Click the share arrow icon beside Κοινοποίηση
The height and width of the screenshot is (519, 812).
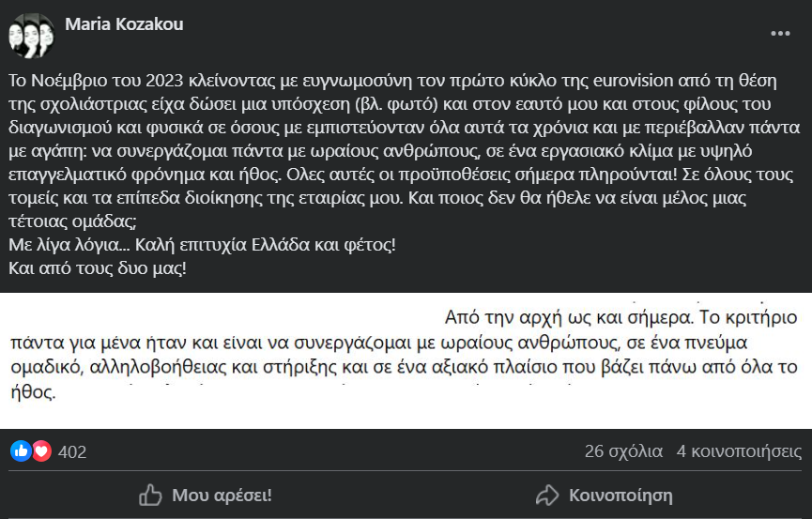coord(546,495)
